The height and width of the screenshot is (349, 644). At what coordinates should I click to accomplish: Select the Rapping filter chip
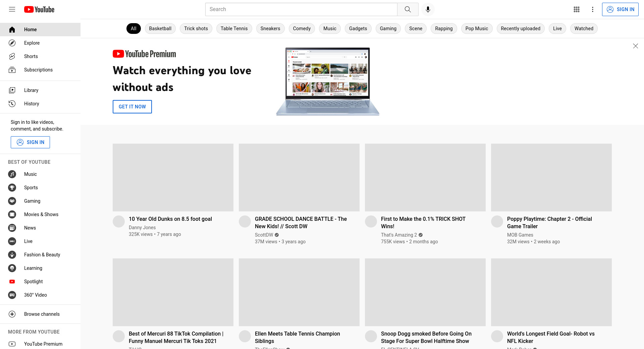click(444, 29)
